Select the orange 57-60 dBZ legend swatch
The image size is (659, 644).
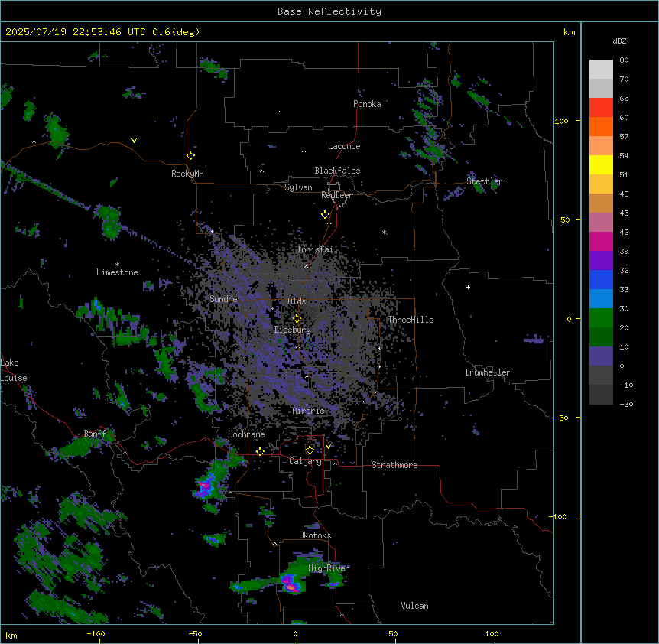pos(601,126)
